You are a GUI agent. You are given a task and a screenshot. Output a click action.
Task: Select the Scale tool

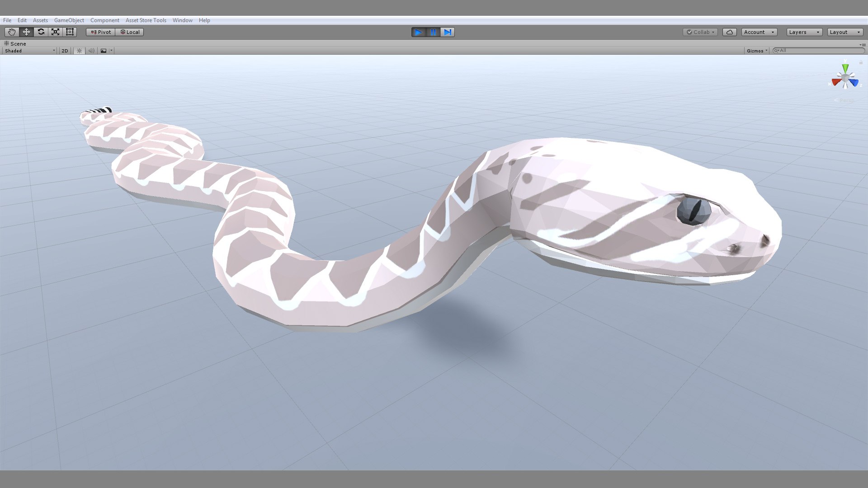pyautogui.click(x=55, y=32)
